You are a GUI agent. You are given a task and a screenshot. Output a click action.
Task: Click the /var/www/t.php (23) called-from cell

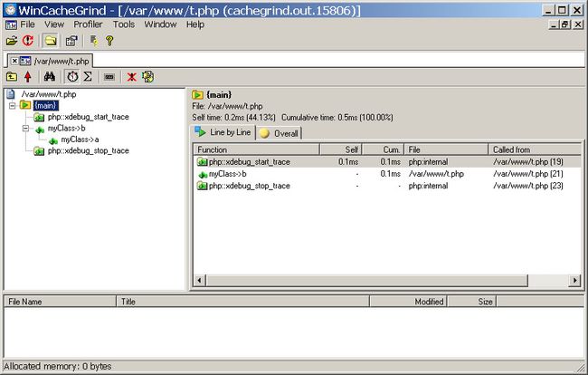pyautogui.click(x=528, y=186)
